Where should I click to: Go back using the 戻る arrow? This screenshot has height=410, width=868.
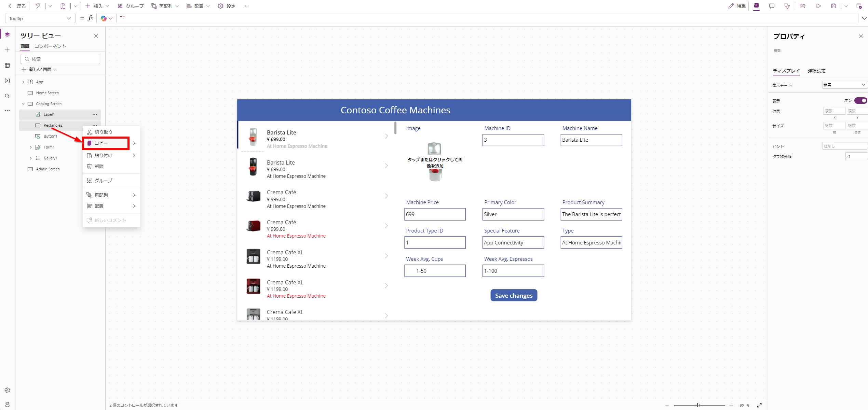click(17, 6)
